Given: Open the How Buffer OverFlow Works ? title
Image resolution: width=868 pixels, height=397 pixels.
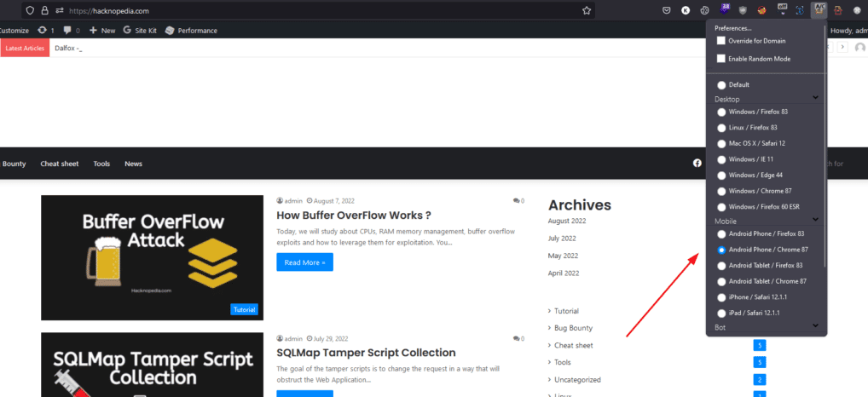Looking at the screenshot, I should 353,215.
